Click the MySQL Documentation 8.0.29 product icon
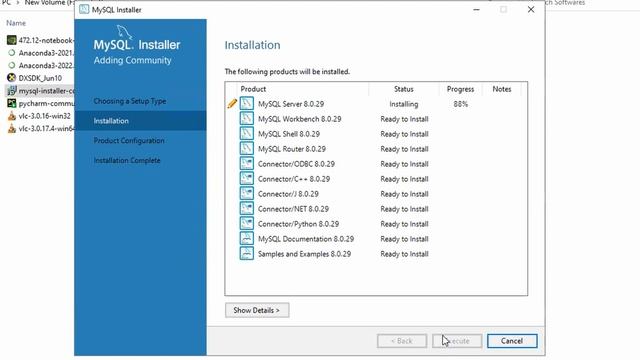Screen dimensions: 640x360 point(247,238)
